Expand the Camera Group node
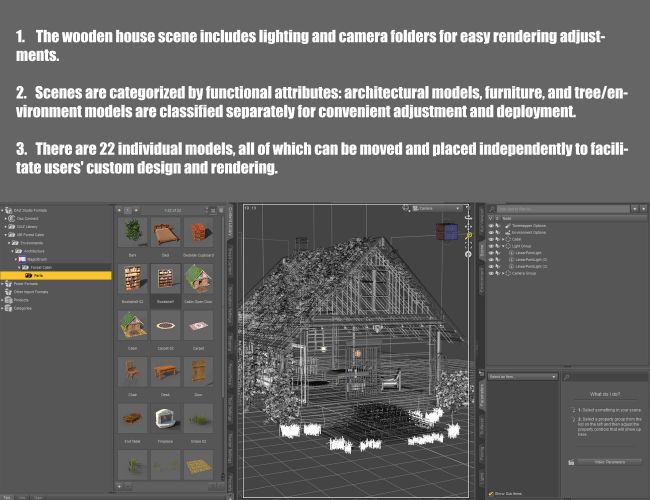 coord(505,273)
